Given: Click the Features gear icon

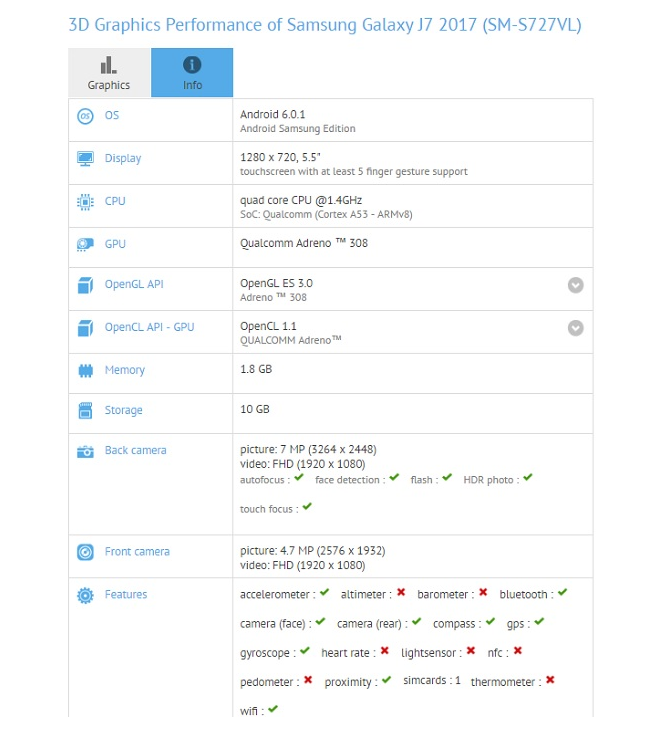Looking at the screenshot, I should coord(85,595).
